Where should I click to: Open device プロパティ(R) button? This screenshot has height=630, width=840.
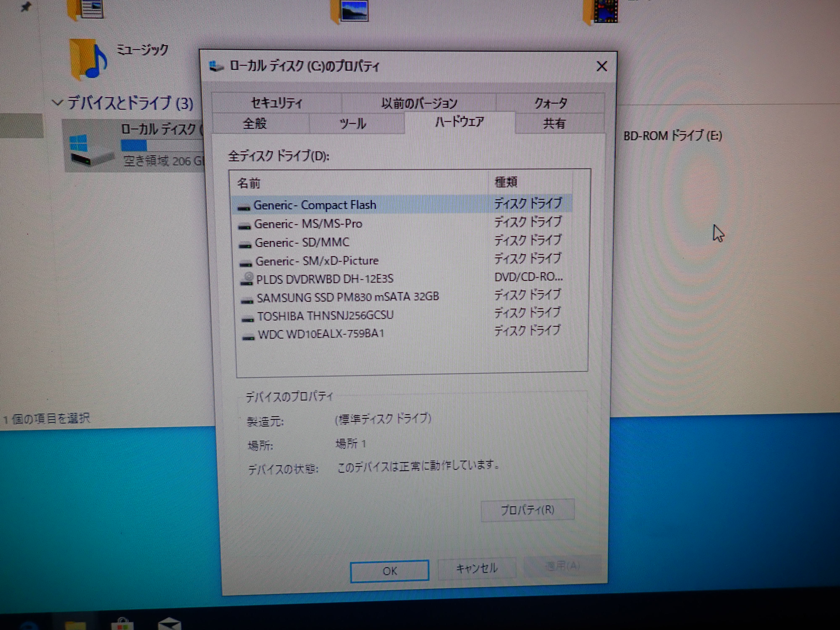click(x=528, y=510)
